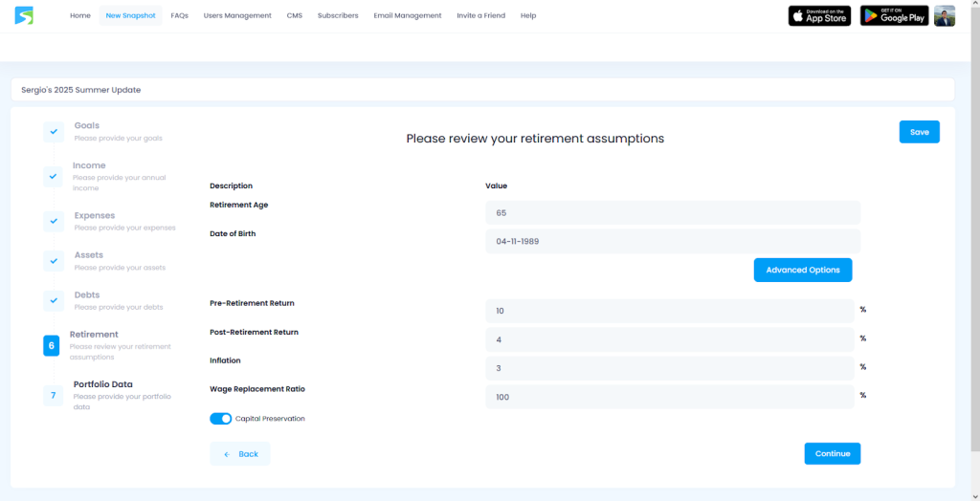This screenshot has width=980, height=501.
Task: Click the Assets step checkmark icon
Action: click(x=54, y=261)
